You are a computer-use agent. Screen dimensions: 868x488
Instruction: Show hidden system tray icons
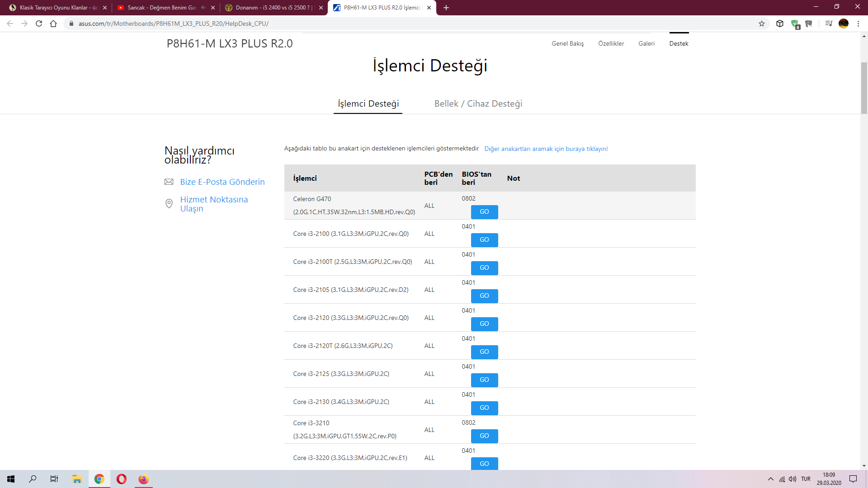tap(771, 479)
